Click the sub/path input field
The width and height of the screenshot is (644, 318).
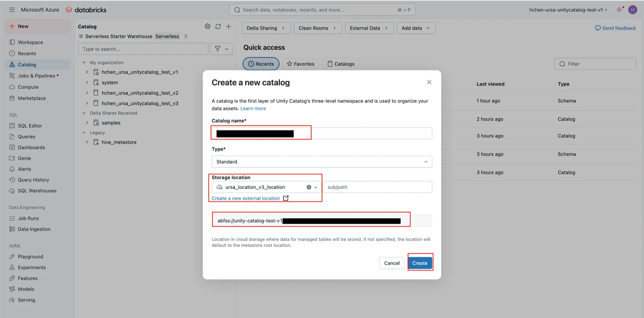coord(378,187)
